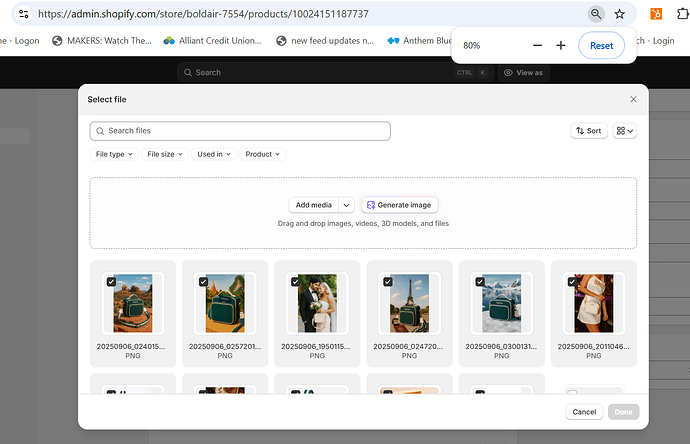
Task: Click the 80% zoom level text
Action: [471, 46]
